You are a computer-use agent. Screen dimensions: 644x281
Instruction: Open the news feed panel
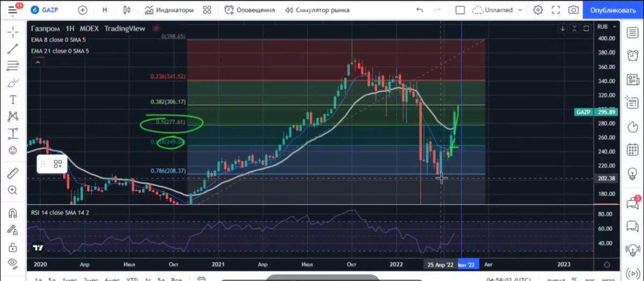[632, 79]
